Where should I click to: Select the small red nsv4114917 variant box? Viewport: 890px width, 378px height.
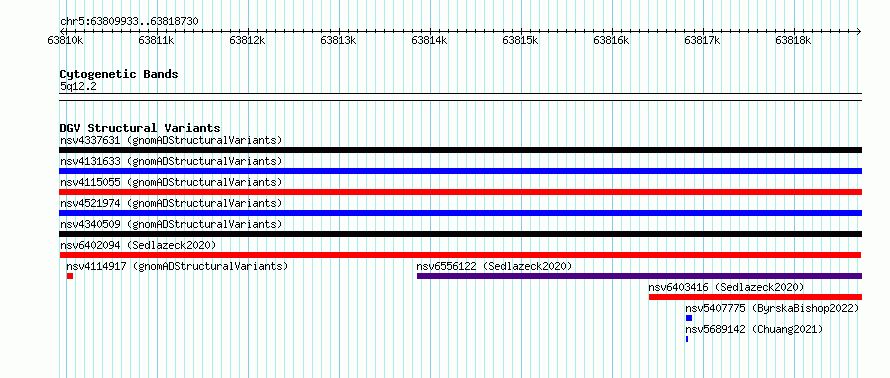click(x=70, y=276)
